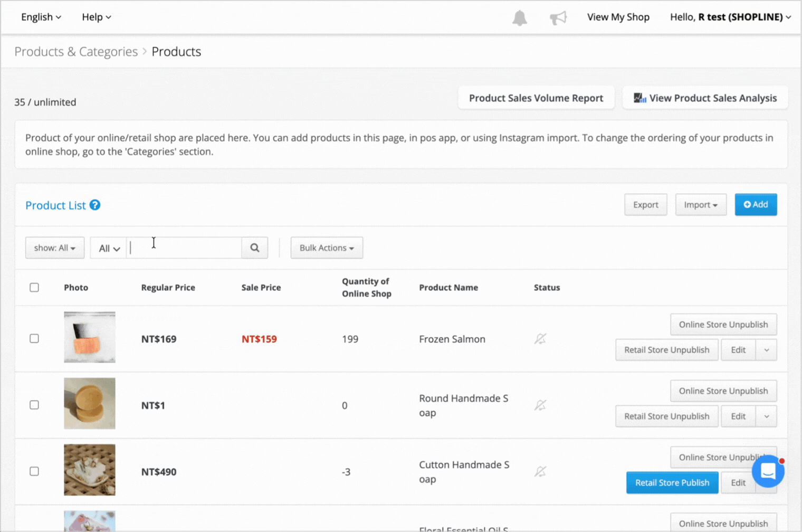Open the Bulk Actions dropdown

pyautogui.click(x=327, y=248)
